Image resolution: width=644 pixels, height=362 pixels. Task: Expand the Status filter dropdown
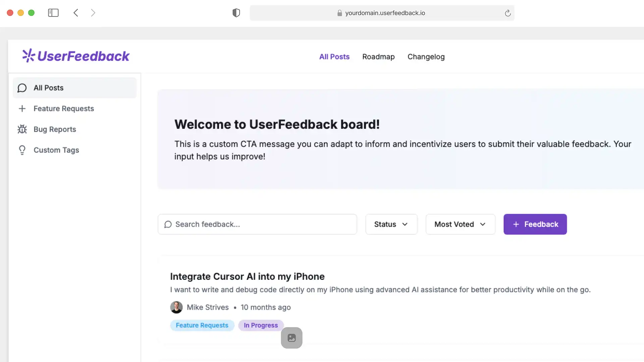tap(391, 224)
